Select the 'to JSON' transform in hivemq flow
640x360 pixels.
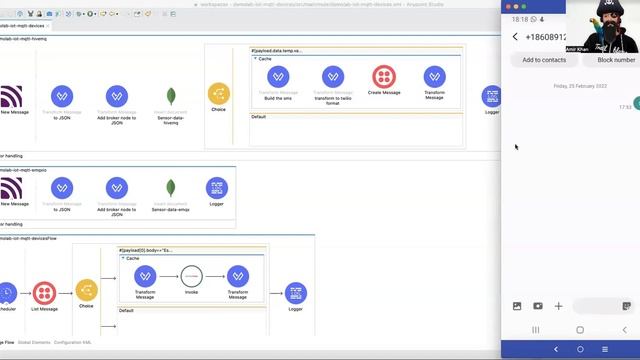click(x=62, y=96)
